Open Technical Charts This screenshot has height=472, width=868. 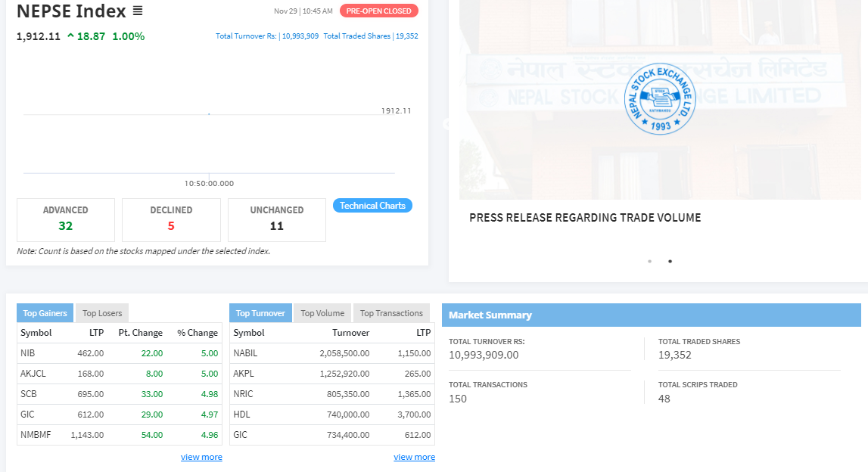372,205
